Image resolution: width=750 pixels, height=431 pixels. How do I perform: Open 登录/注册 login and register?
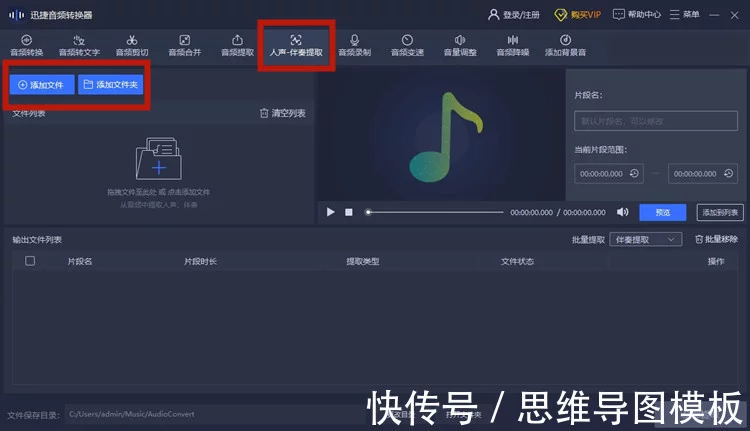click(514, 15)
